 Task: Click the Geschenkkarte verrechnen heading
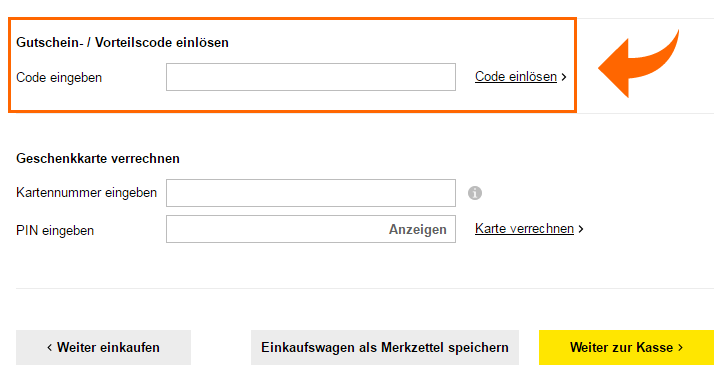tap(98, 159)
